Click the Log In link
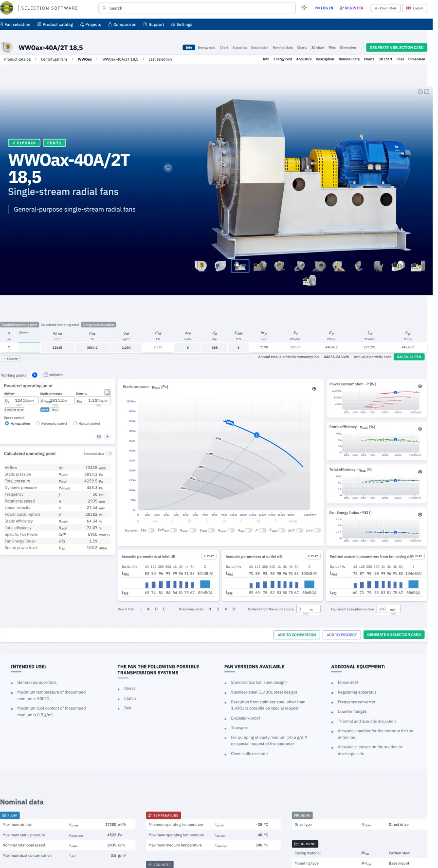Screen dimensions: 438x868 coord(325,8)
